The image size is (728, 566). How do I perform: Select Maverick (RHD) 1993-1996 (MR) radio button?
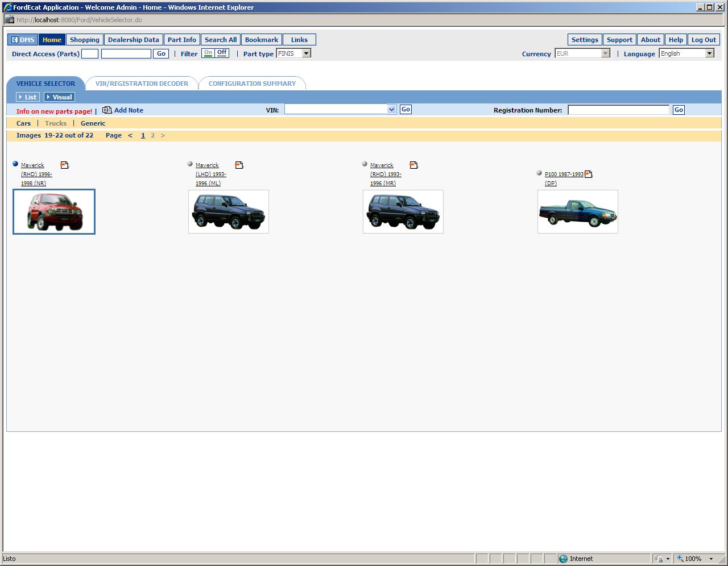[365, 164]
